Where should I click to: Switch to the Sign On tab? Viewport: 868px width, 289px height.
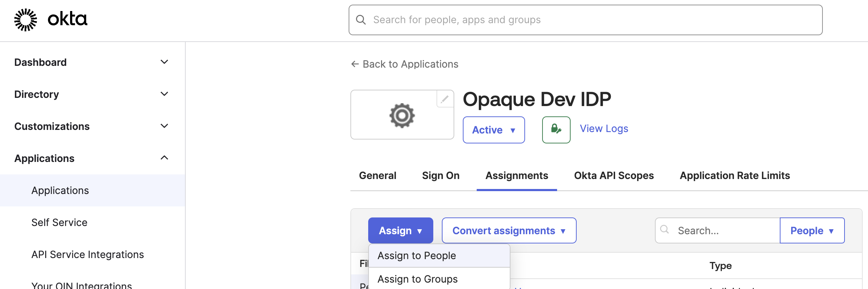tap(440, 175)
